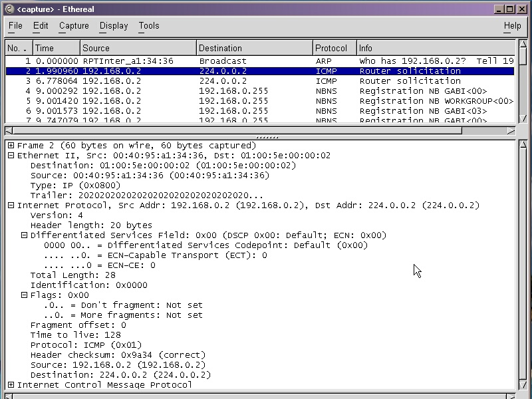Collapse the Ethernet II tree node
Viewport: 532px width, 399px height.
11,156
